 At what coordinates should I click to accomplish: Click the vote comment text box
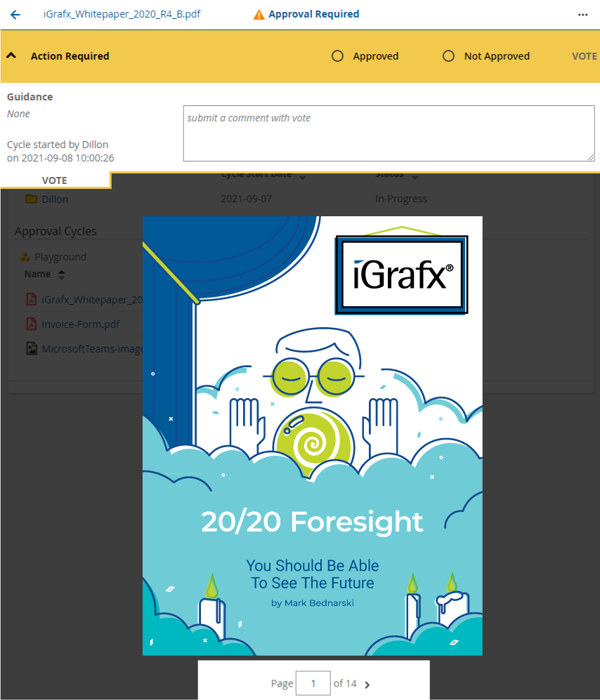pyautogui.click(x=389, y=133)
